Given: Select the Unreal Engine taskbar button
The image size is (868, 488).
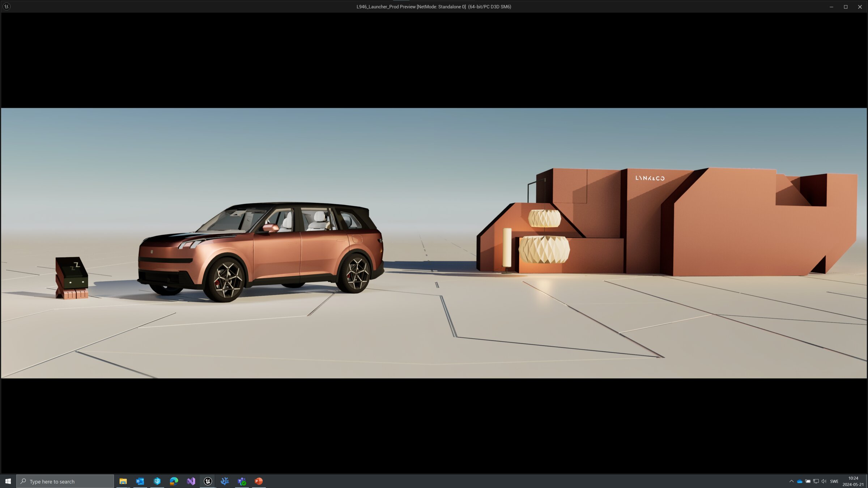Looking at the screenshot, I should coord(208,481).
